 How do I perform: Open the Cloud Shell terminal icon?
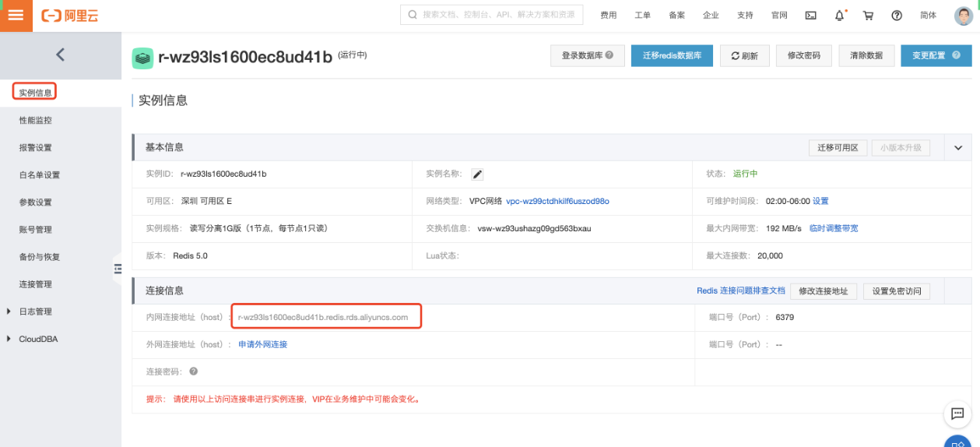tap(810, 16)
